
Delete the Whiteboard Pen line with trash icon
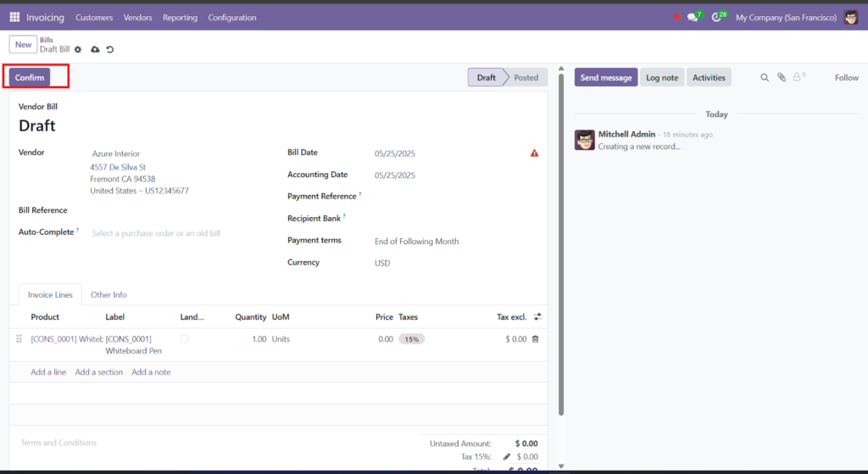pos(536,339)
